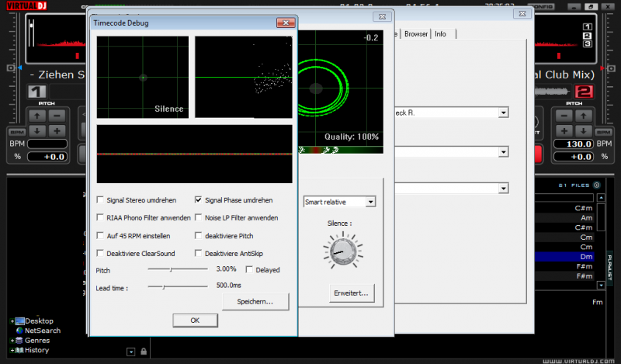Open the 'eck R.' combo box arrow
The image size is (621, 364).
coord(503,113)
